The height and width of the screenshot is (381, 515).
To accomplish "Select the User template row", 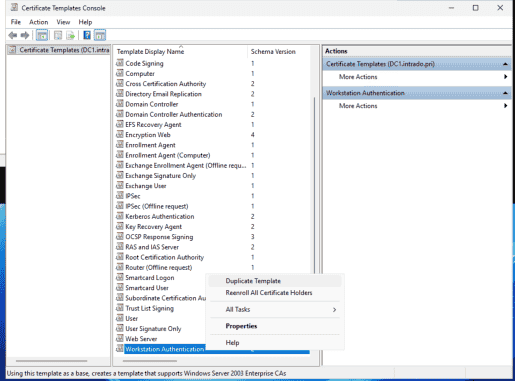I will [160, 318].
